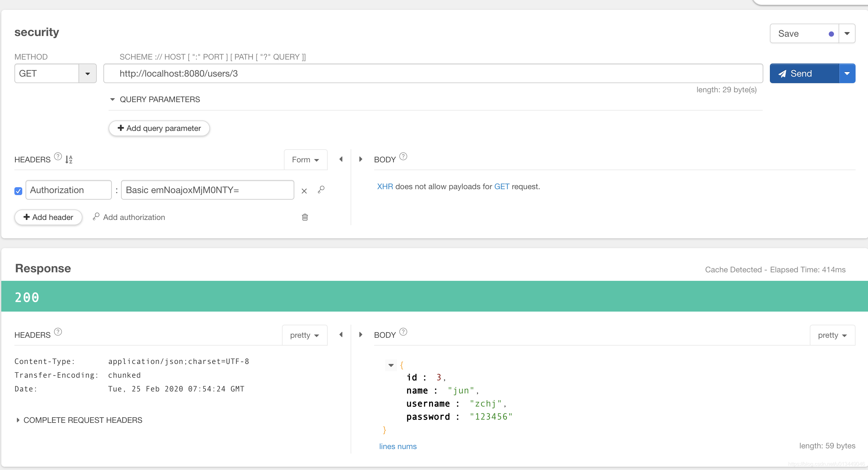This screenshot has height=470, width=868.
Task: Click help icon next to request HEADERS
Action: coord(58,156)
